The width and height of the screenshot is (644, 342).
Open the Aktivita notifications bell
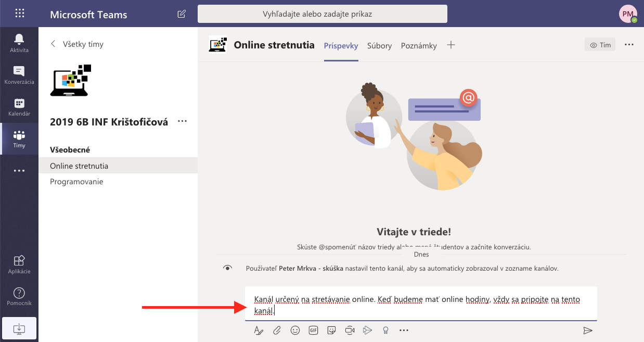[19, 43]
